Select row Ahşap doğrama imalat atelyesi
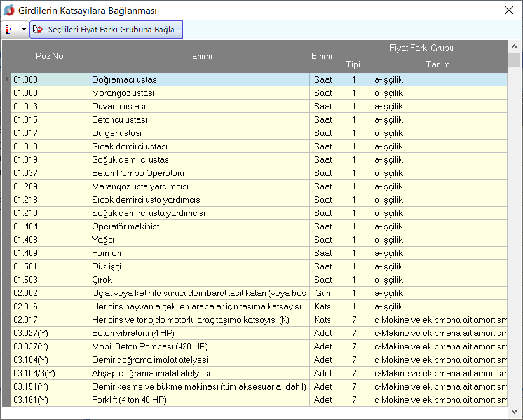The image size is (523, 420). click(x=259, y=373)
